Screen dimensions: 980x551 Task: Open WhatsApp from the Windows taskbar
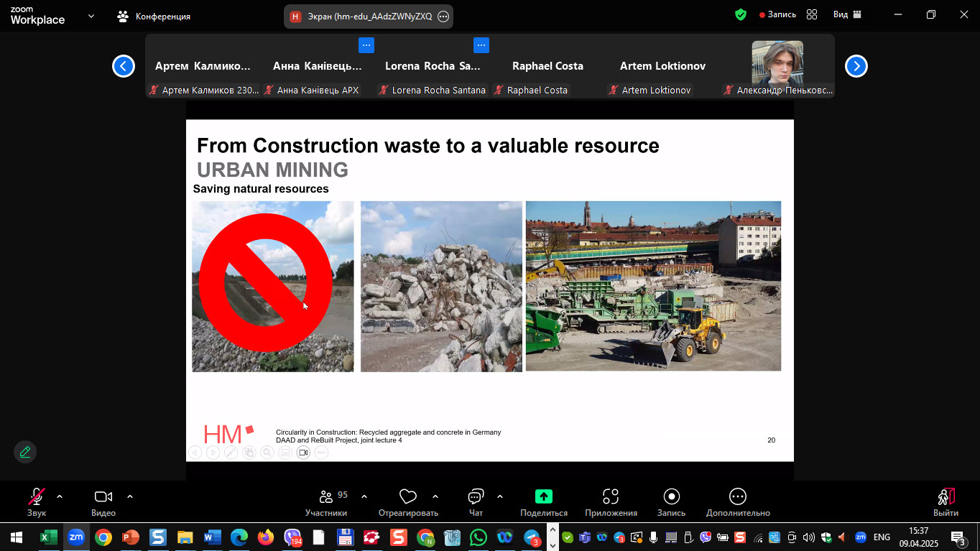(478, 537)
